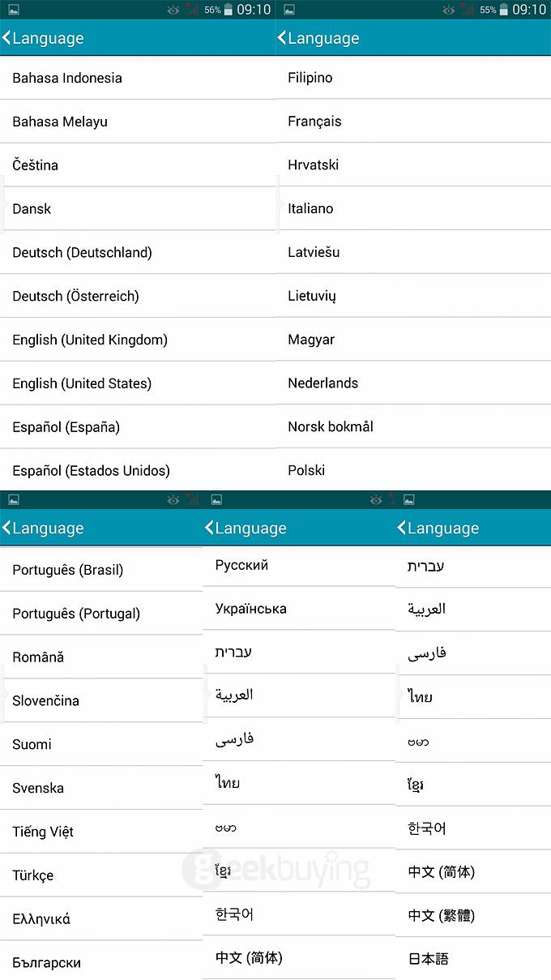Viewport: 551px width, 980px height.
Task: Pick 中文 (繁體) entry
Action: tap(473, 915)
